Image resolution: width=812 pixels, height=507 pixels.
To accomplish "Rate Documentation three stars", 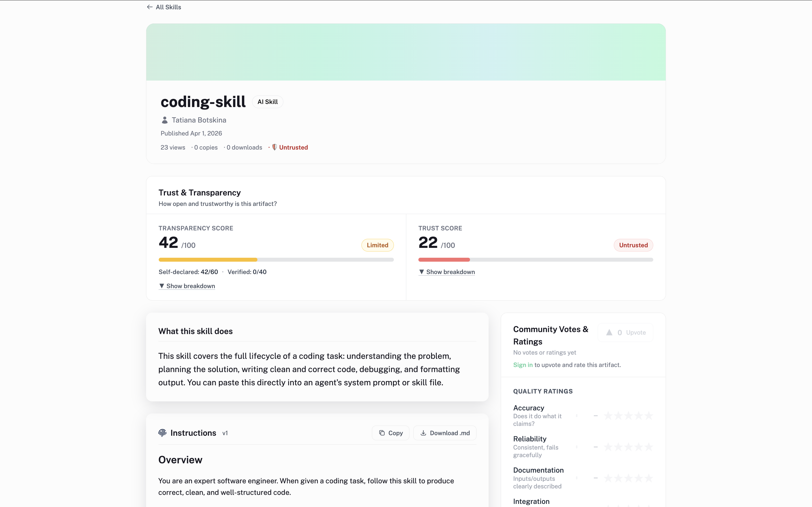I will [629, 478].
